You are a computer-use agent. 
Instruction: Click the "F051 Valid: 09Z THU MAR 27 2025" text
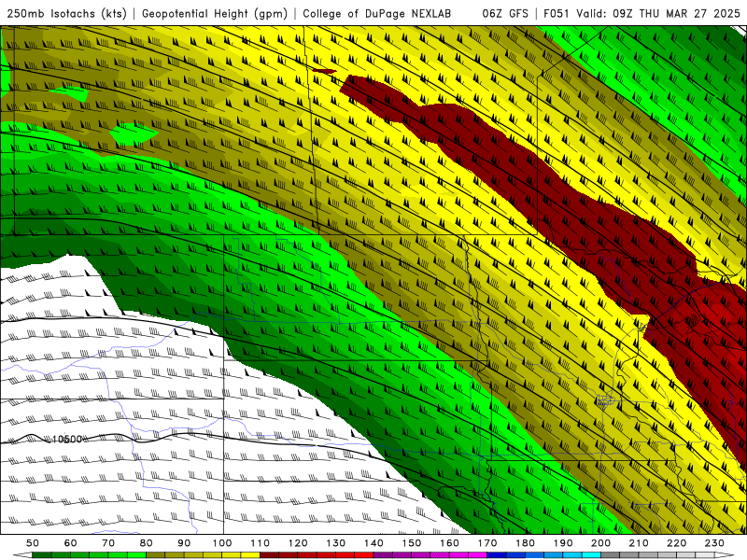point(641,13)
